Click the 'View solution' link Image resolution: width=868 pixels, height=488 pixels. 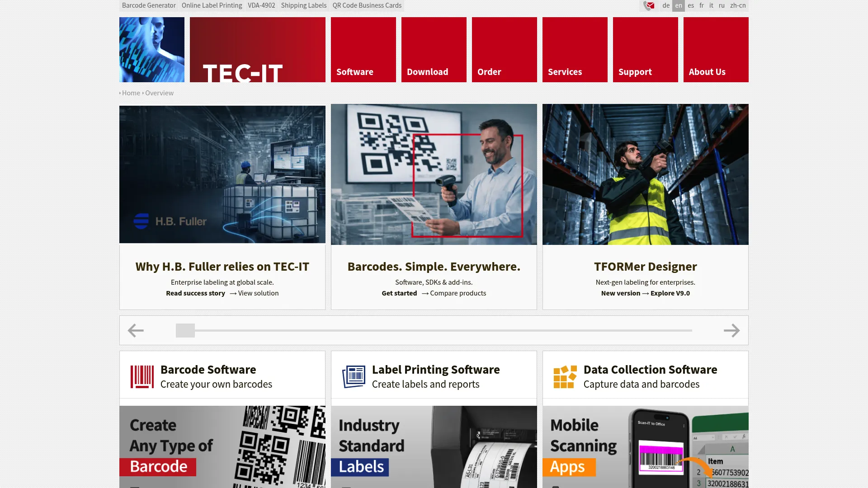tap(258, 293)
